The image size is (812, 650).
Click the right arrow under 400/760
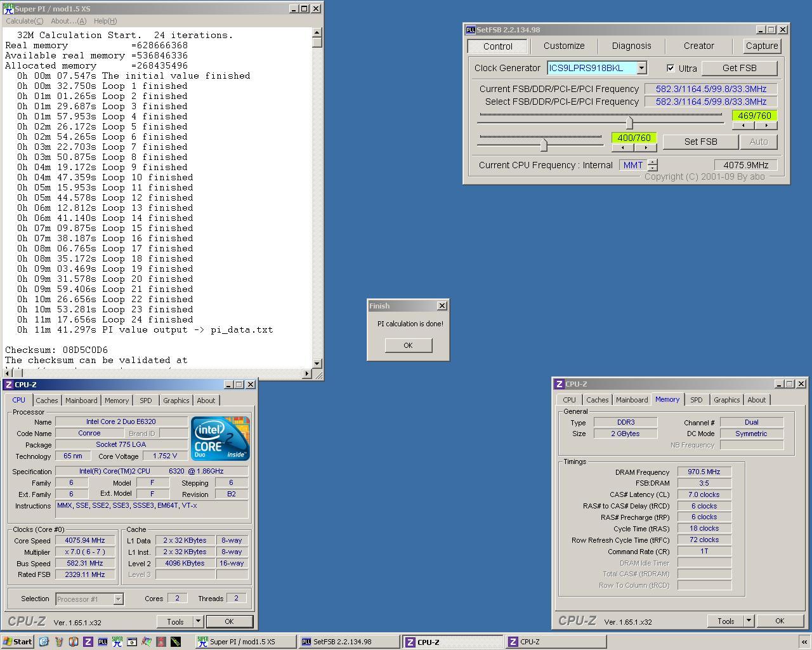coord(645,147)
